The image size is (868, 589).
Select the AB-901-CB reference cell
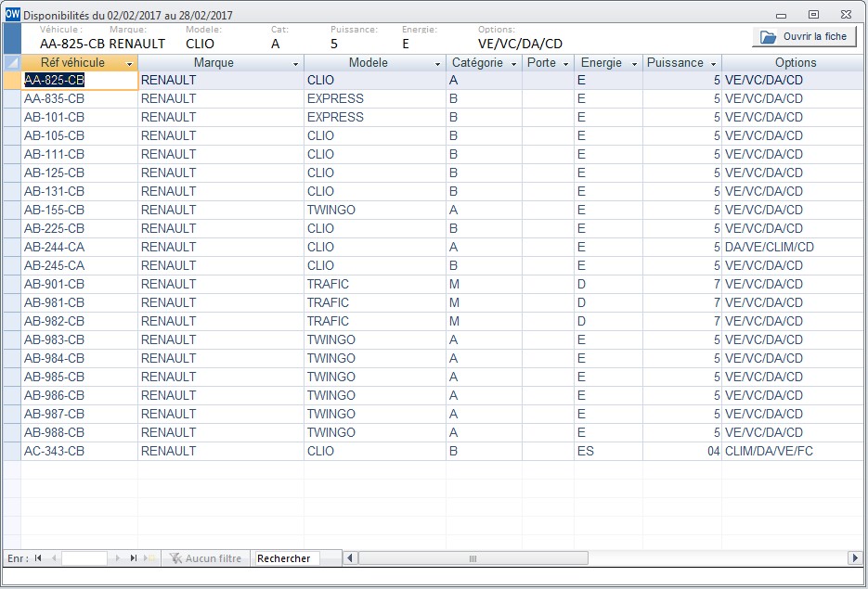coord(80,284)
